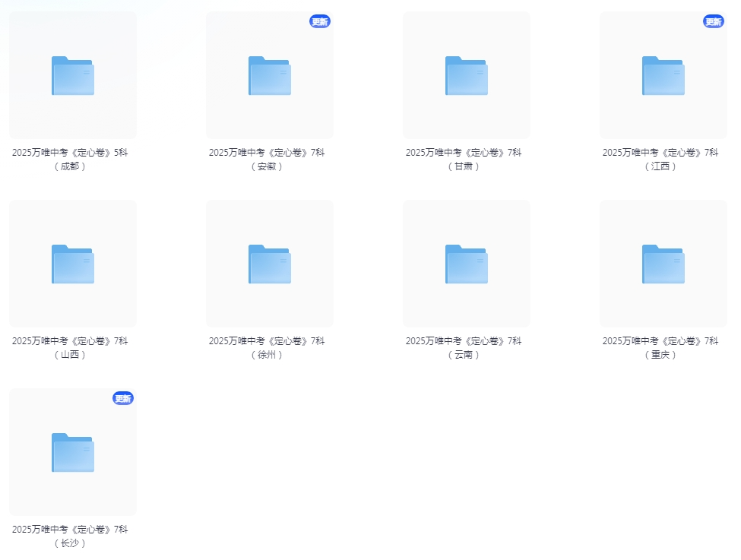Screen dimensions: 741x560
Task: Open the 山西 folder icon
Action: click(x=73, y=264)
